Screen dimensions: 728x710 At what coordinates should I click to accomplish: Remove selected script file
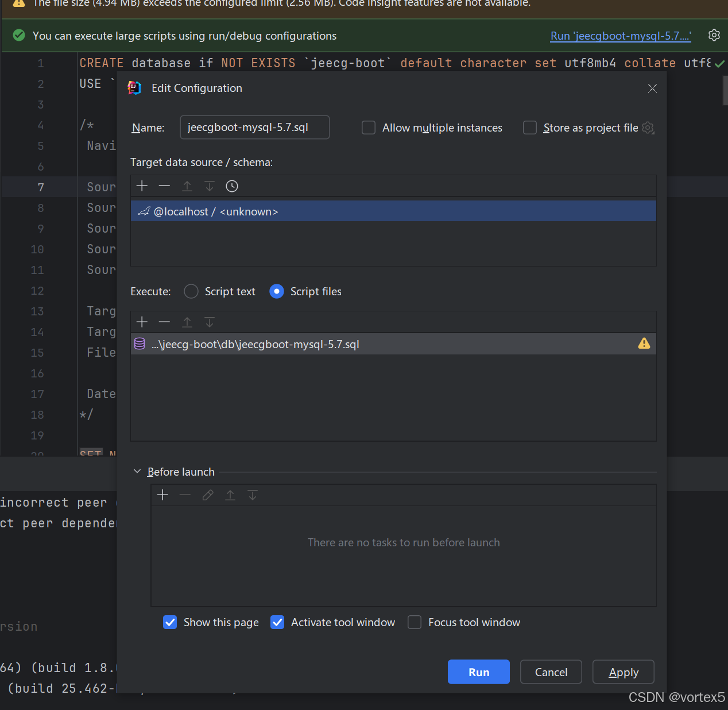point(164,322)
